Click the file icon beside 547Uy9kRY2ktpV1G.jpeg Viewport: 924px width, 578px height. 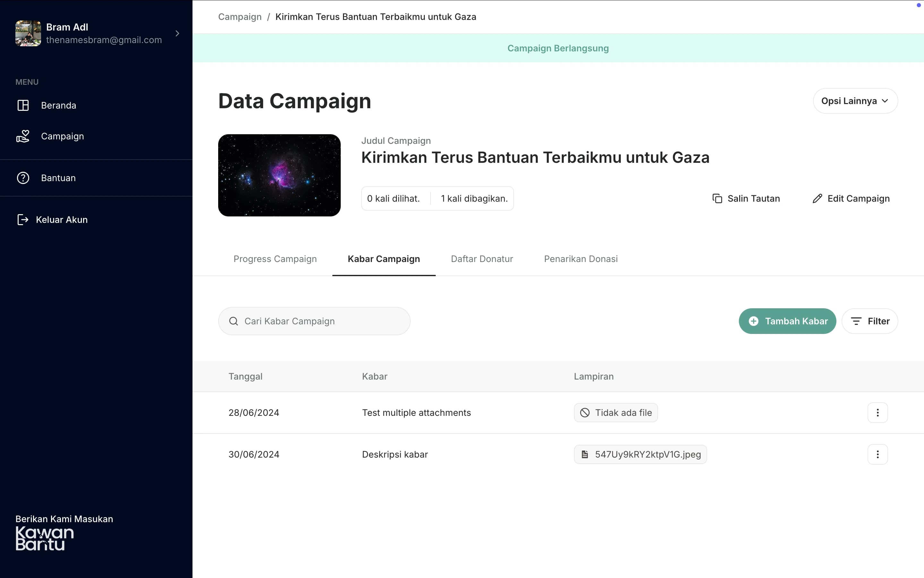pos(585,454)
